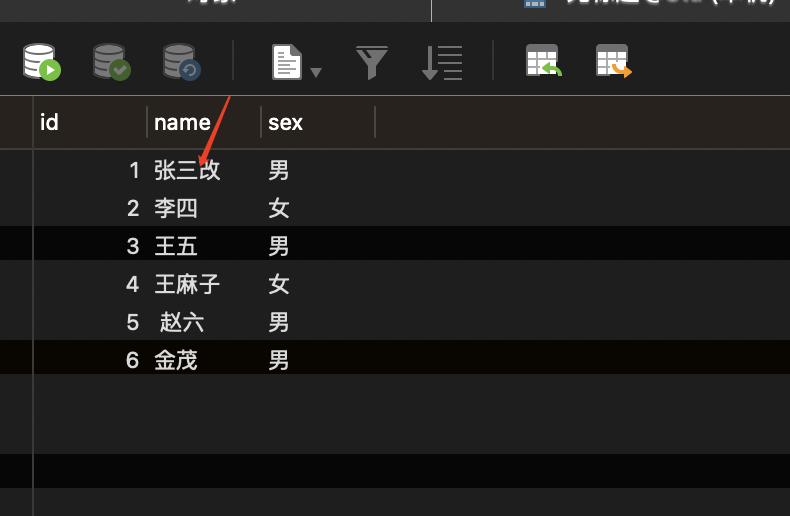Click the cell containing 王麻子
Viewport: 790px width, 516px height.
187,284
